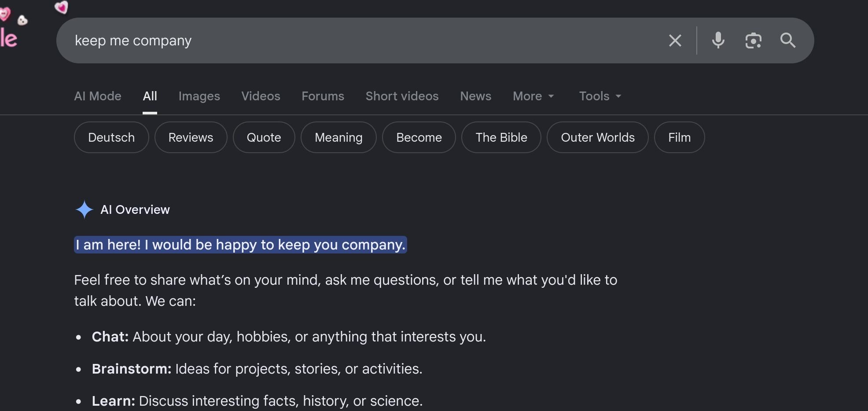The height and width of the screenshot is (411, 868).
Task: Filter results by Deutsch
Action: pyautogui.click(x=111, y=137)
